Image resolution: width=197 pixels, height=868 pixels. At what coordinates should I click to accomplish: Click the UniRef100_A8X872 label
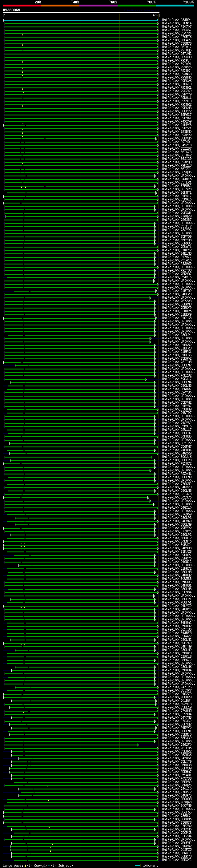point(176,464)
